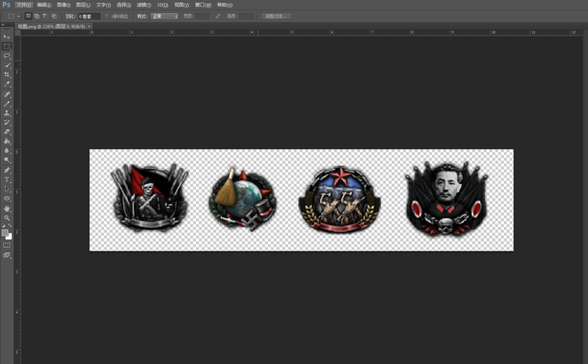The width and height of the screenshot is (588, 364).
Task: Click the height input field
Action: click(x=246, y=16)
